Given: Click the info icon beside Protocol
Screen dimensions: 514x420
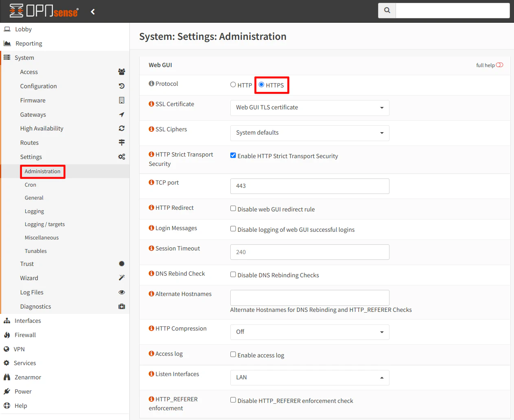Looking at the screenshot, I should 151,84.
